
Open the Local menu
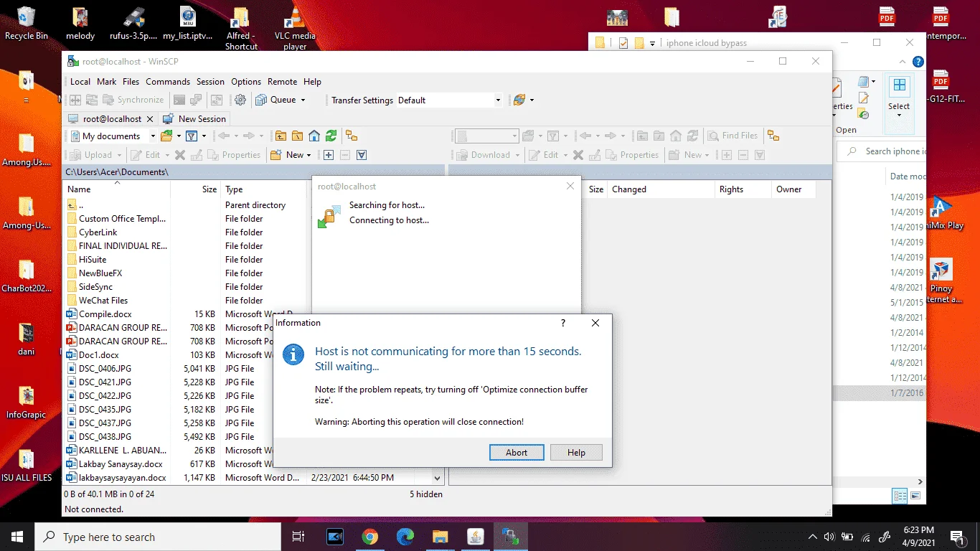[x=80, y=82]
